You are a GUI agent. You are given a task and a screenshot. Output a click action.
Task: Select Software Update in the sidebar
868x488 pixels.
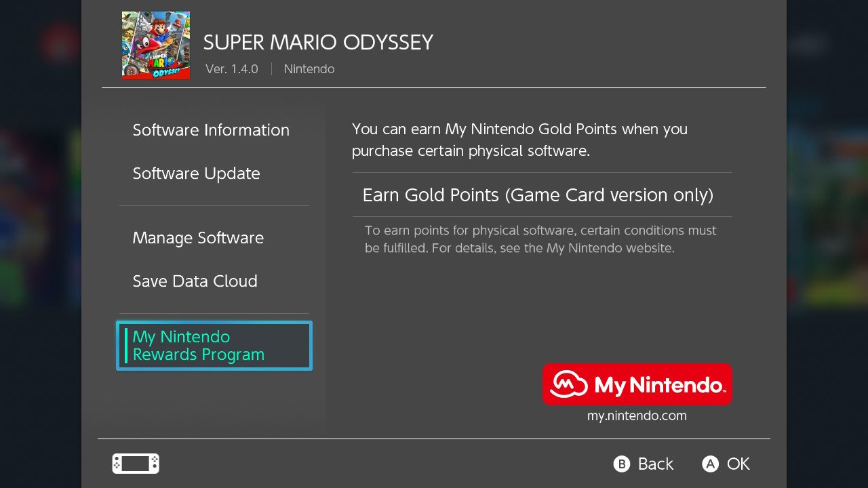(196, 174)
